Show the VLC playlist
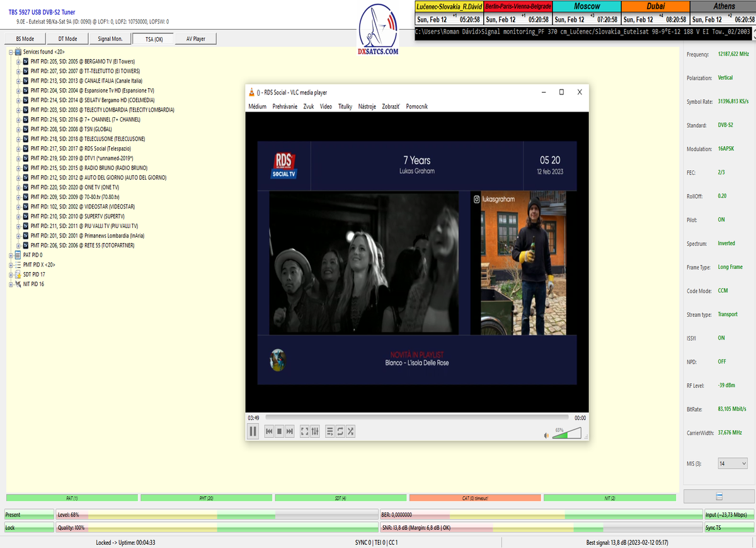The height and width of the screenshot is (548, 756). coord(330,431)
